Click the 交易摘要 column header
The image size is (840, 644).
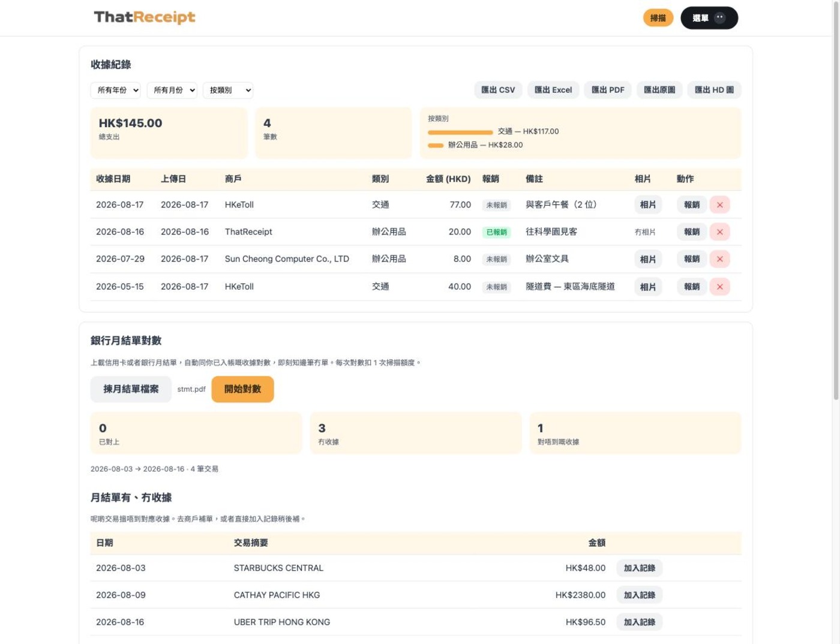tap(251, 543)
